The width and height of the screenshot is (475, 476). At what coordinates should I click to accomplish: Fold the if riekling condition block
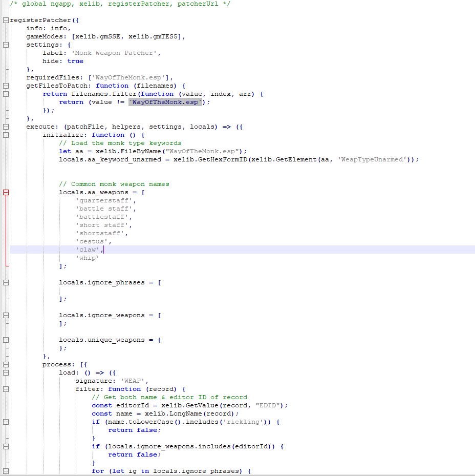tap(6, 422)
